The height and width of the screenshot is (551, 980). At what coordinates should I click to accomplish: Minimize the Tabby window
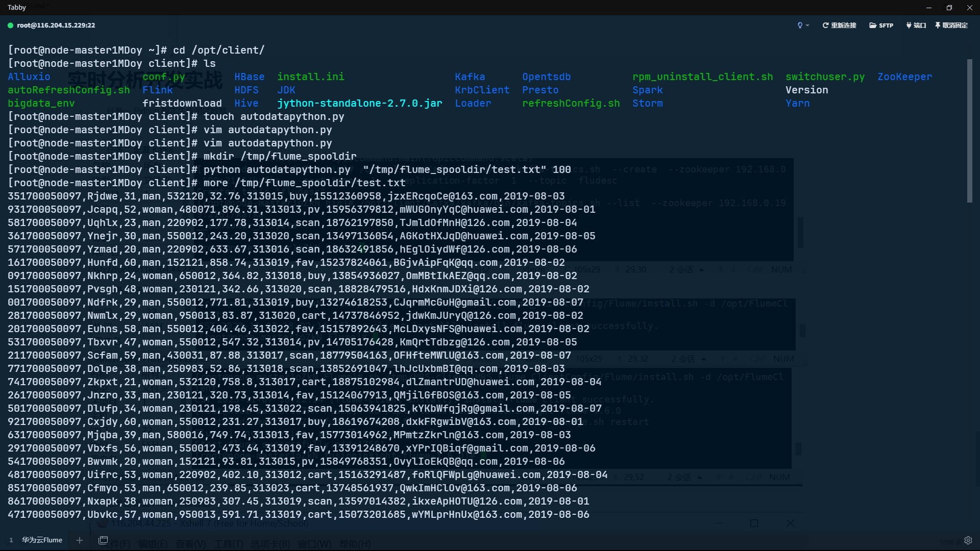point(928,8)
